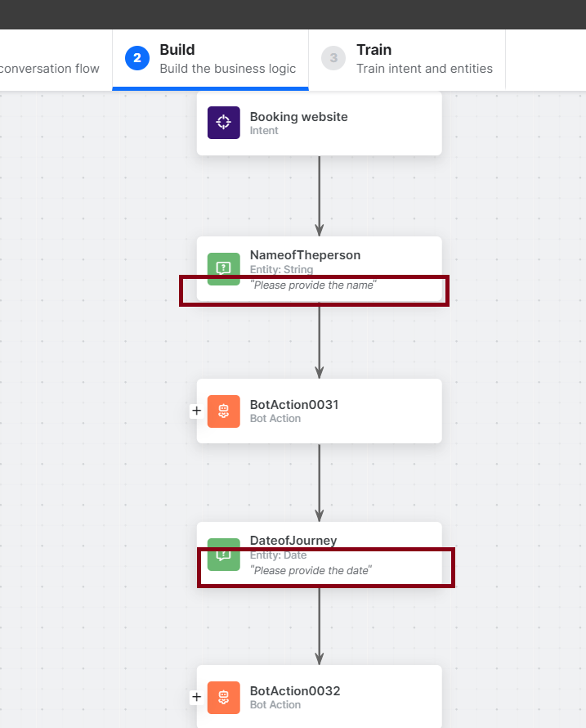The height and width of the screenshot is (728, 586).
Task: Open the BotAction0031 node label
Action: click(294, 404)
